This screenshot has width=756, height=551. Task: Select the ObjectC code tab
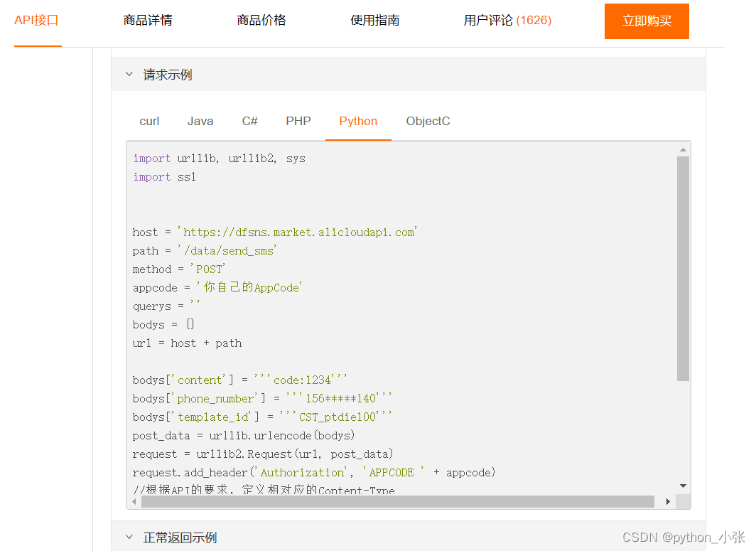pyautogui.click(x=428, y=121)
